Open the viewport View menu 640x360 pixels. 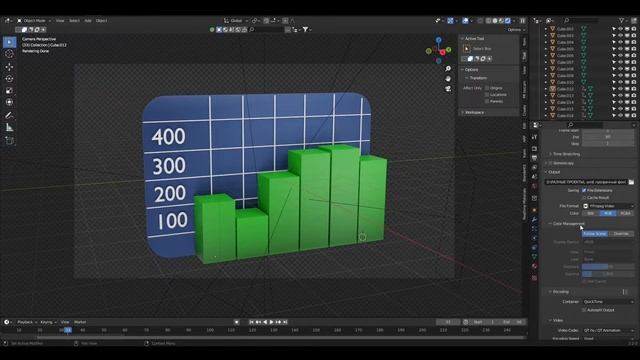coord(60,20)
